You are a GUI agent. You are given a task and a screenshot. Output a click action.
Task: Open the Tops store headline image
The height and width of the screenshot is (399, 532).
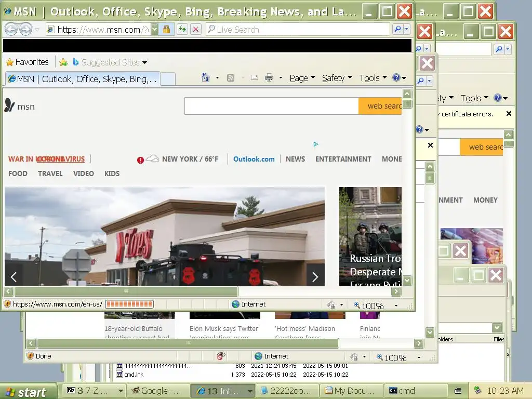[x=165, y=236]
